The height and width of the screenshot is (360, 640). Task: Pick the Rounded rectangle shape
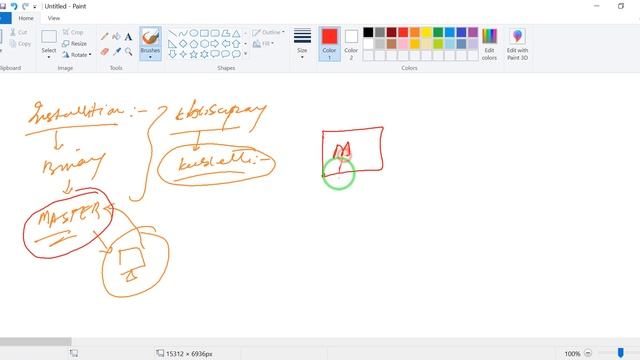click(x=215, y=33)
